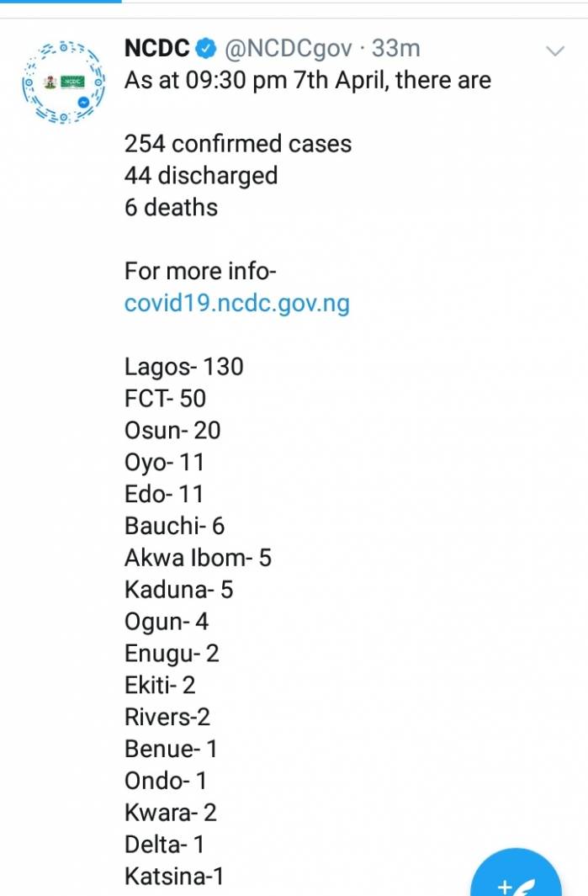The height and width of the screenshot is (896, 588).
Task: Tap the blue verified badge beside NCDC
Action: tap(206, 49)
